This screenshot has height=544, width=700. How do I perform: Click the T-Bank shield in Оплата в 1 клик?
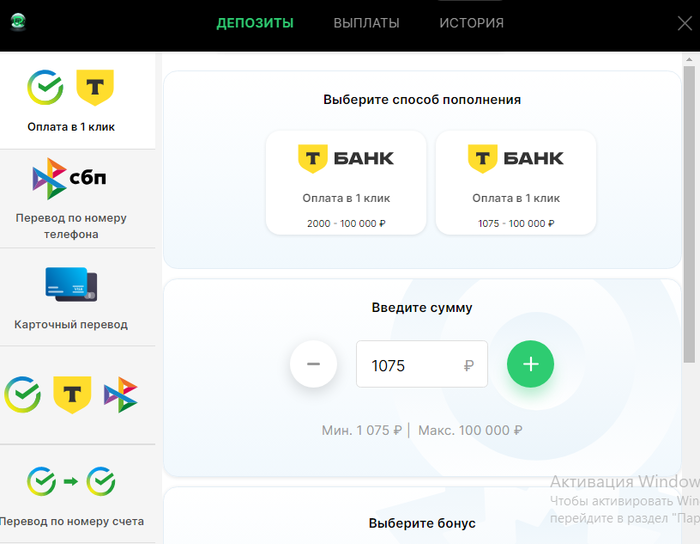95,87
